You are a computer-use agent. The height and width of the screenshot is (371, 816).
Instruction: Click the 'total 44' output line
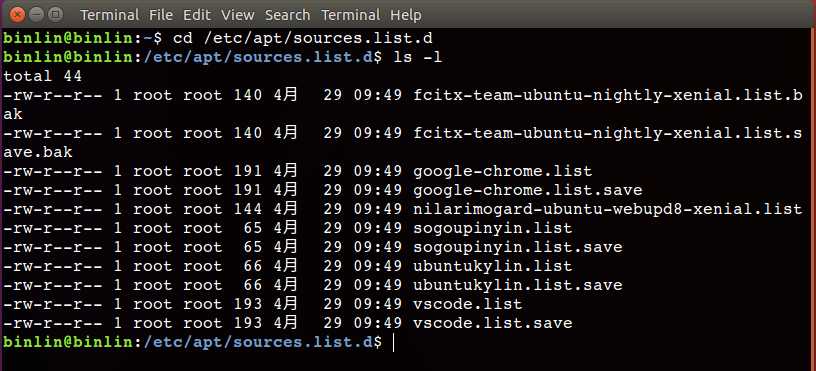pyautogui.click(x=43, y=76)
